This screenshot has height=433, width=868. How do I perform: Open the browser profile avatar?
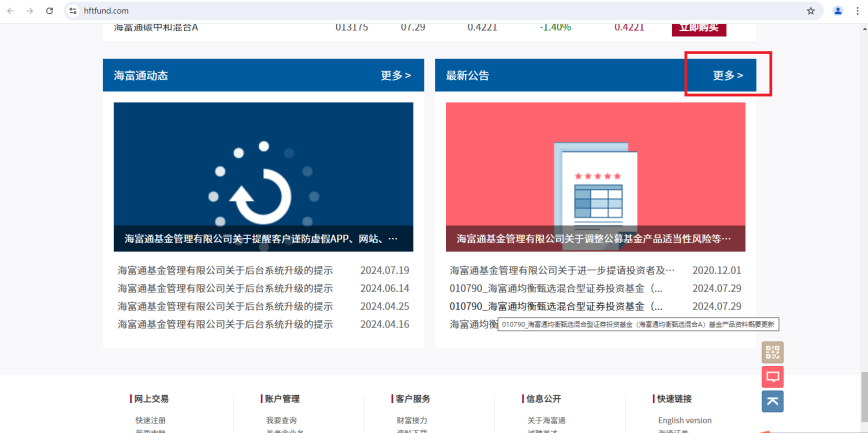(x=838, y=11)
